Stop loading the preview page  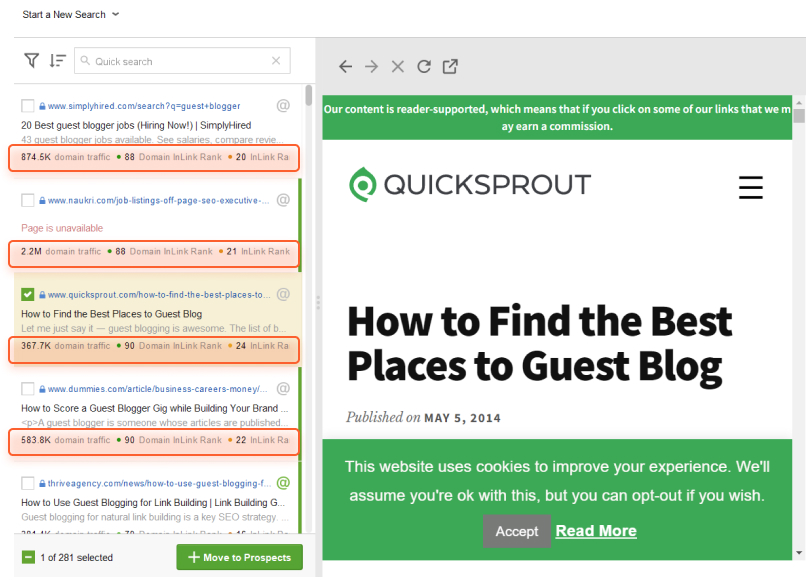[398, 66]
